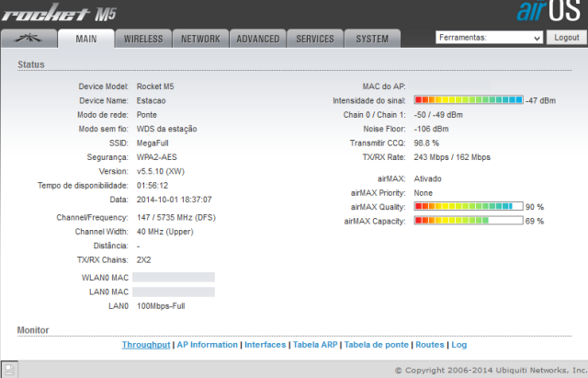Open the Log link

coord(458,345)
